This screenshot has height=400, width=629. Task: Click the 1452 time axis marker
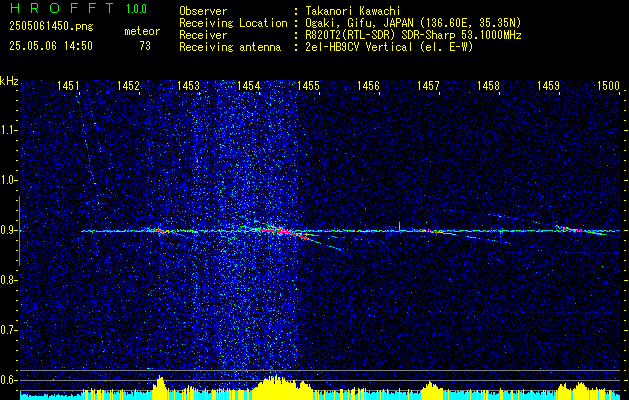coord(128,85)
